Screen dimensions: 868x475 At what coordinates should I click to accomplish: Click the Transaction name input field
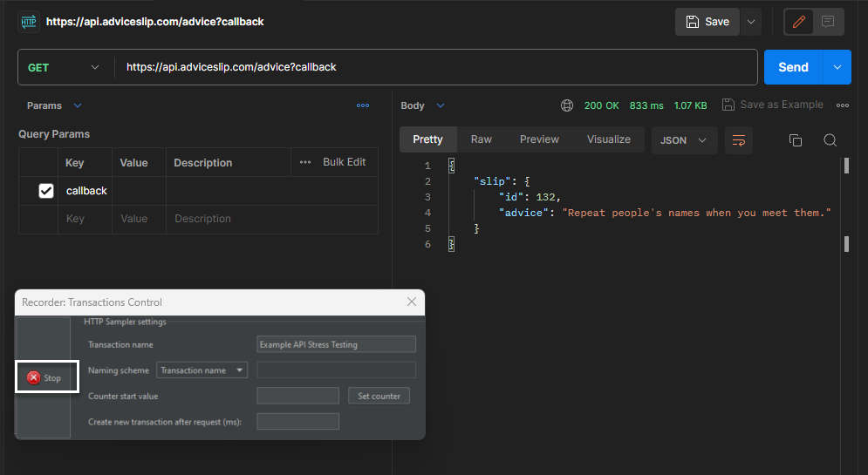point(336,344)
